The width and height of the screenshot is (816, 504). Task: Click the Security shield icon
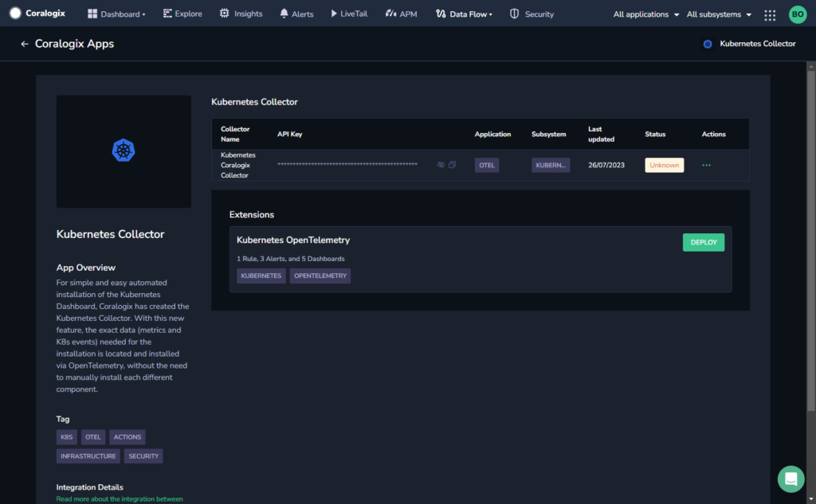(x=514, y=14)
